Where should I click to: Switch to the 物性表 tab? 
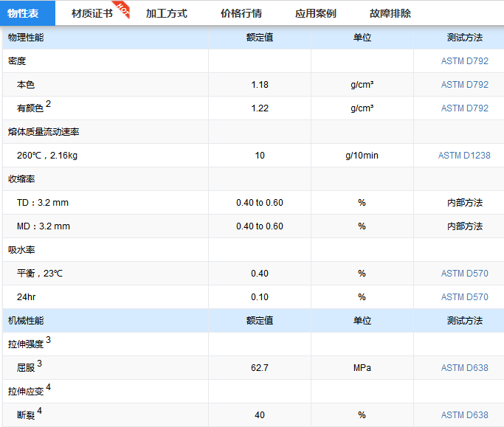click(x=23, y=13)
